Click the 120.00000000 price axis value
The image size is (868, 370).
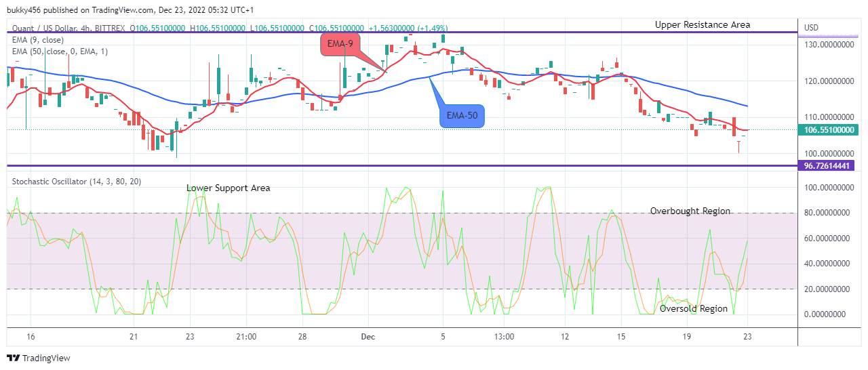pyautogui.click(x=829, y=81)
